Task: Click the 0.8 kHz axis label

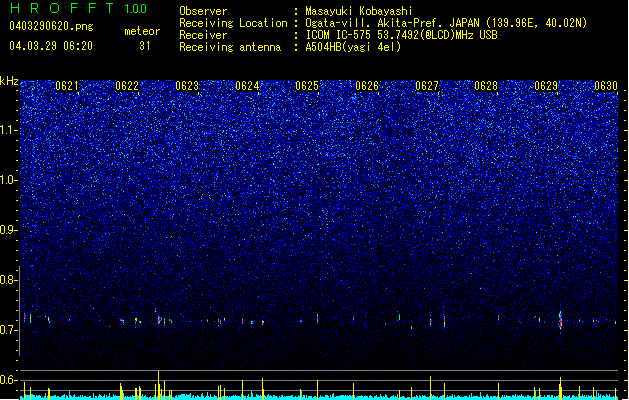Action: point(8,280)
